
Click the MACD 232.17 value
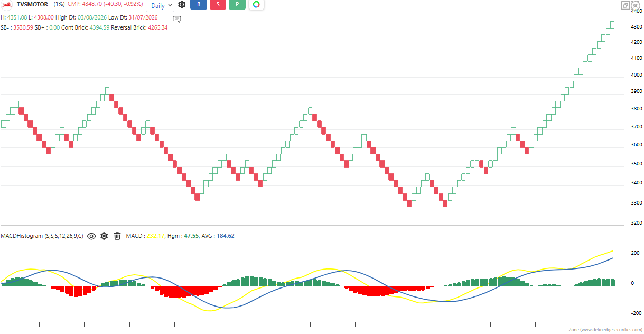click(156, 236)
